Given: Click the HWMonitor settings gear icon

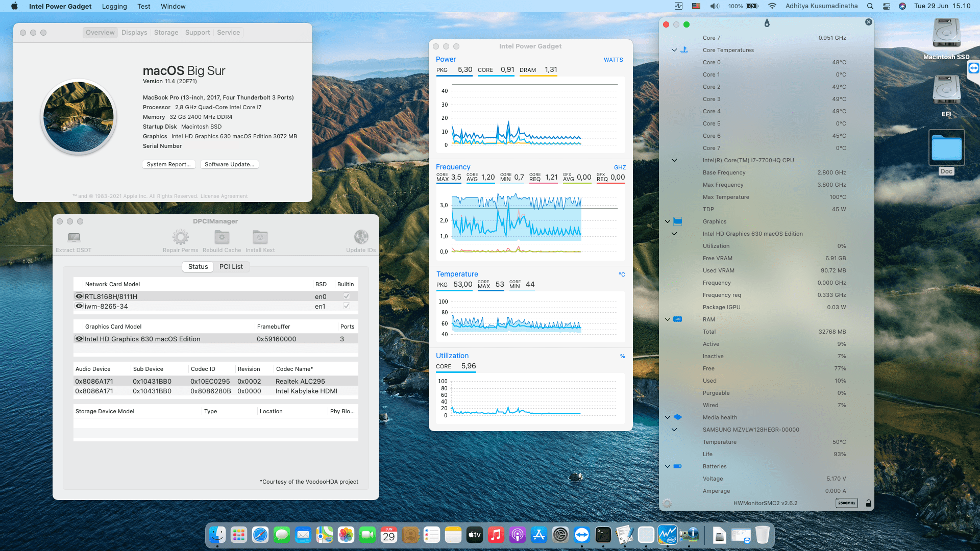Looking at the screenshot, I should pyautogui.click(x=667, y=503).
